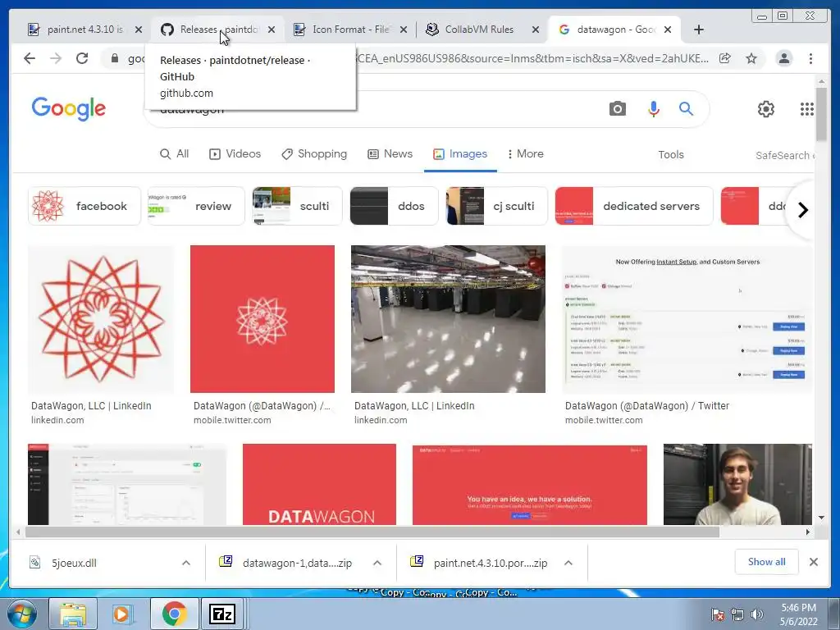Select the Shopping search tab
The image size is (840, 630).
coord(314,153)
